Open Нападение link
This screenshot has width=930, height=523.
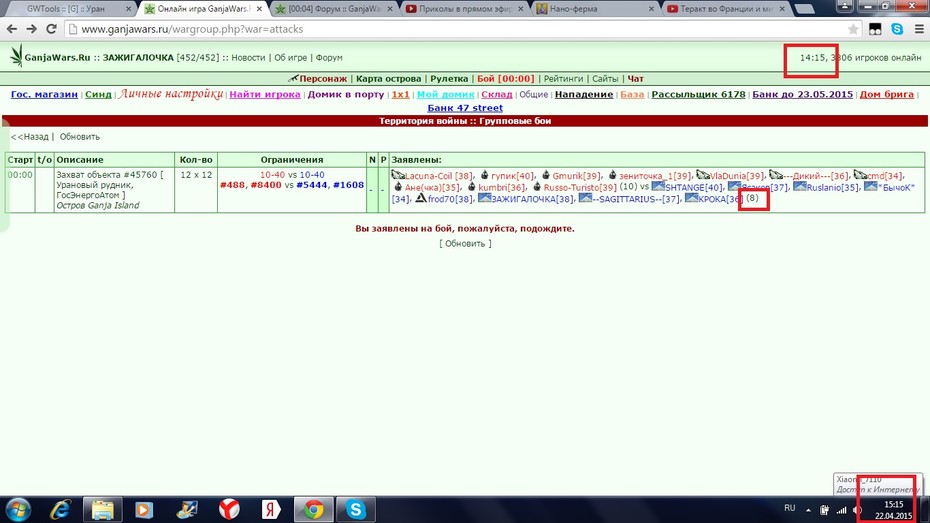pos(584,94)
